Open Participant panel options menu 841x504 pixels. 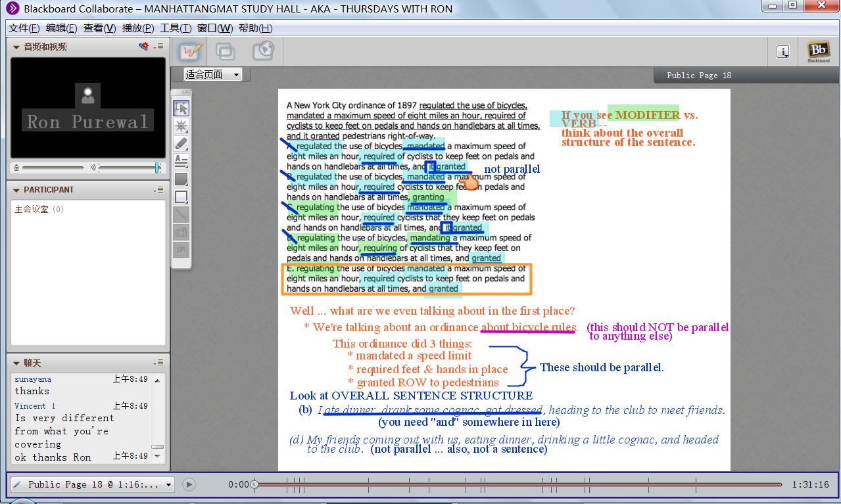click(158, 190)
